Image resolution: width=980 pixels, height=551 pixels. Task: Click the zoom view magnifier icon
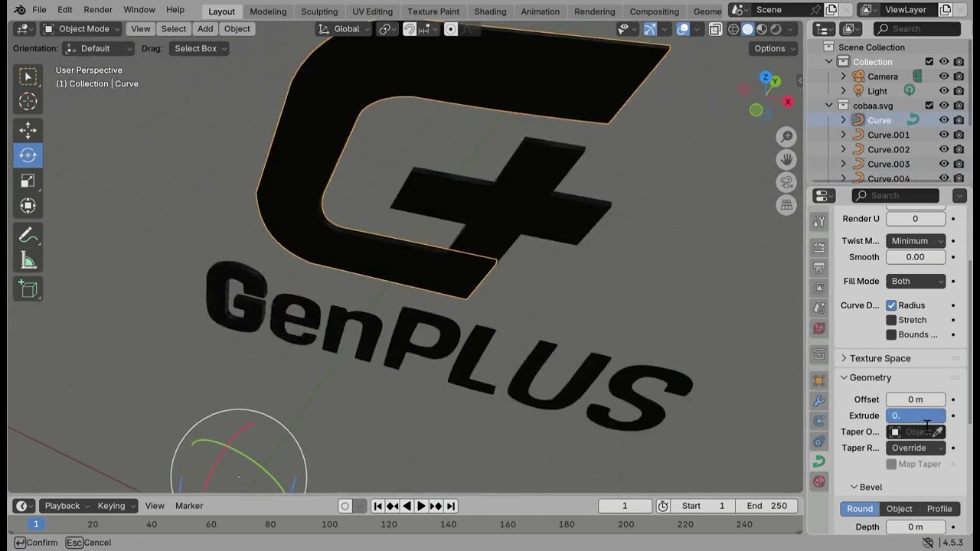786,137
